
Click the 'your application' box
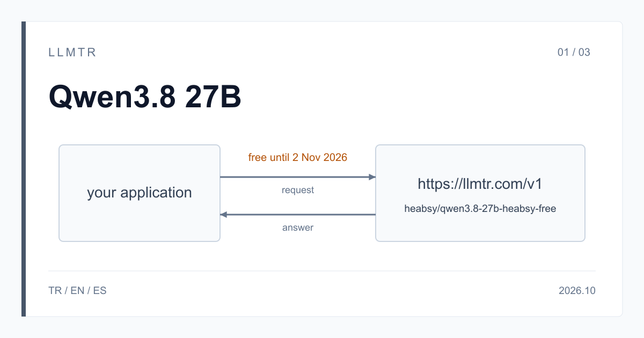click(x=140, y=193)
